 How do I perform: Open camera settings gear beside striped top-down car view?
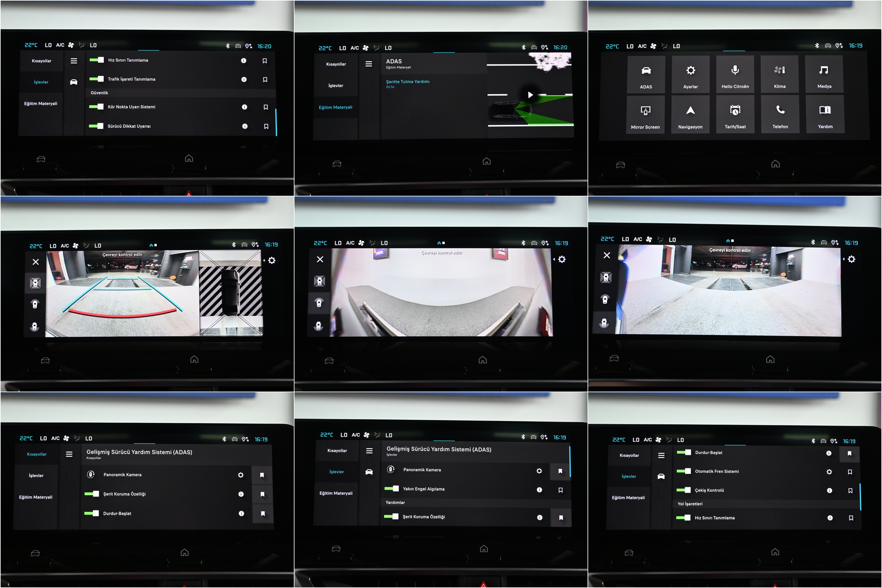click(x=272, y=260)
